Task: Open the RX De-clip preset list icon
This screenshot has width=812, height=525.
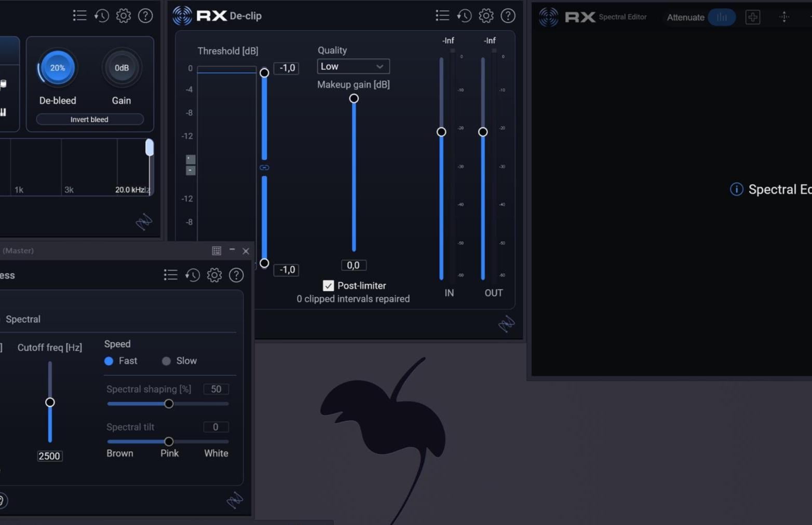Action: [442, 16]
